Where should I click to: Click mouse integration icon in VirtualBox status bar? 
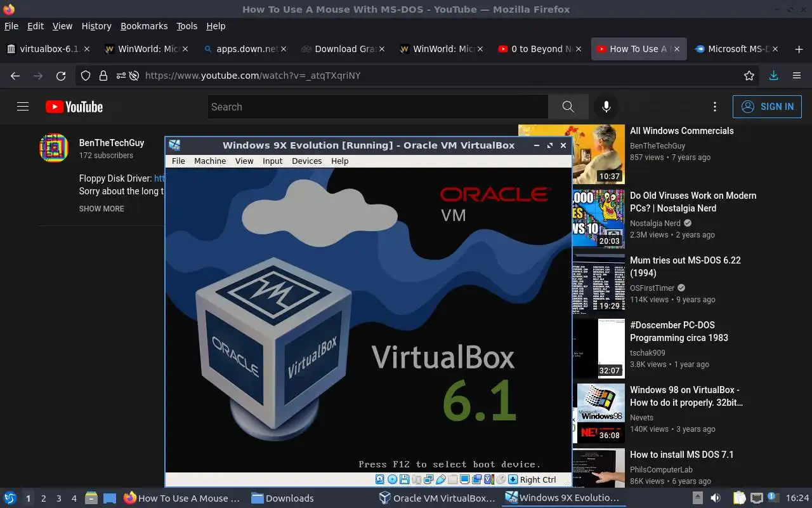coord(501,479)
